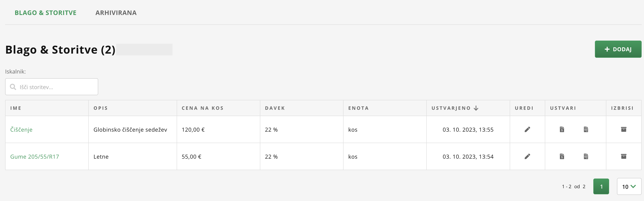Screen dimensions: 644x201
Task: Click the magnifier icon in the search box
Action: pos(13,87)
